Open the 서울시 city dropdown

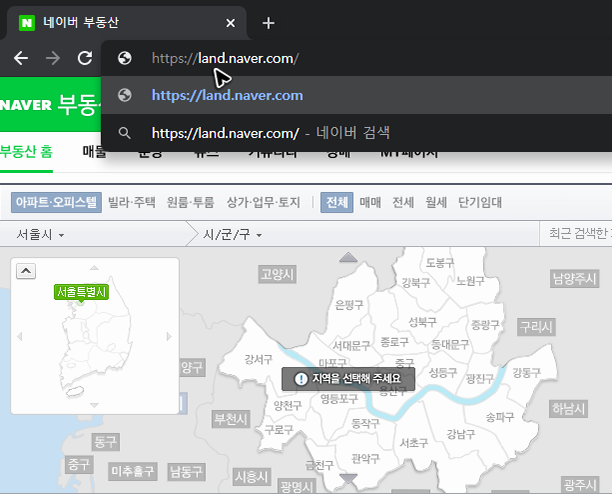coord(40,235)
